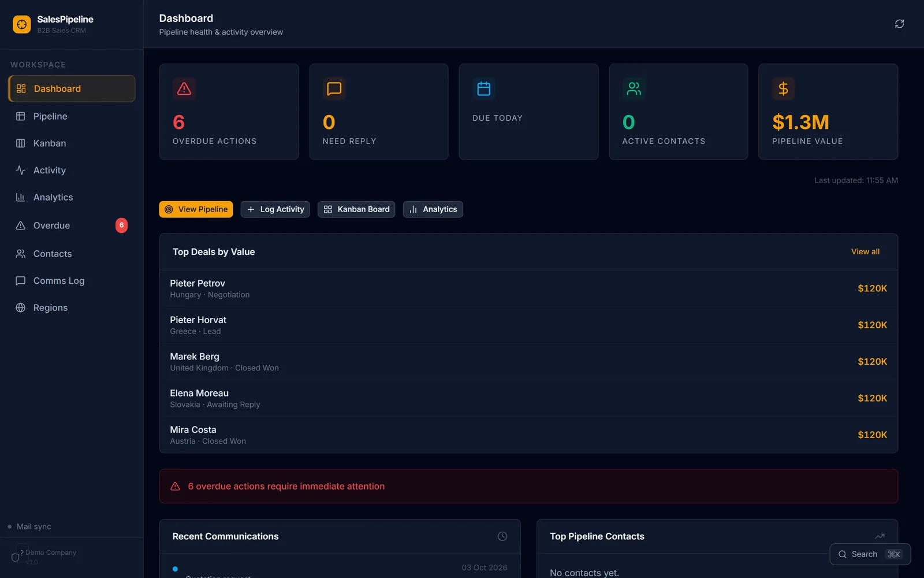The height and width of the screenshot is (578, 924).
Task: Navigate to Comms Log
Action: 72,281
